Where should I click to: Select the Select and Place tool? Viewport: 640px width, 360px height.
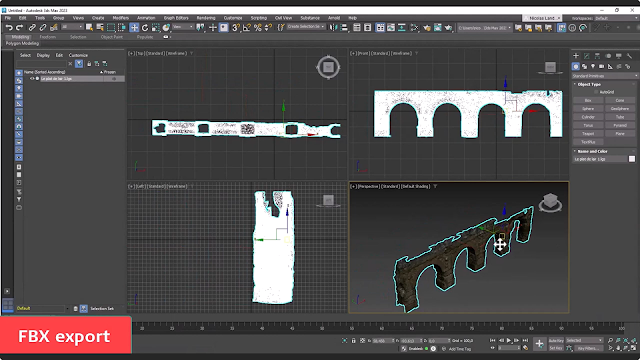coord(166,27)
